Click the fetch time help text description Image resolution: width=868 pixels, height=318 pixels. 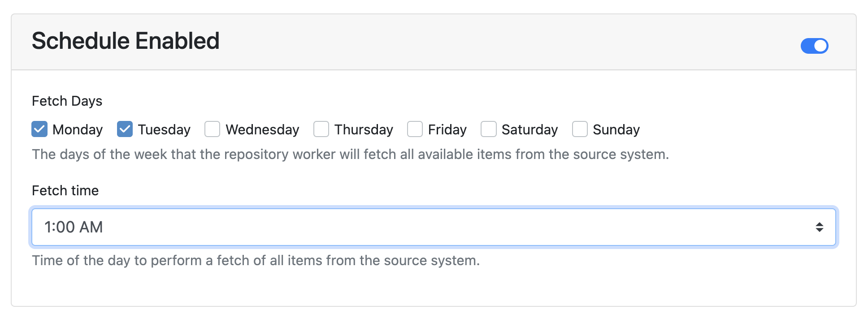tap(256, 261)
